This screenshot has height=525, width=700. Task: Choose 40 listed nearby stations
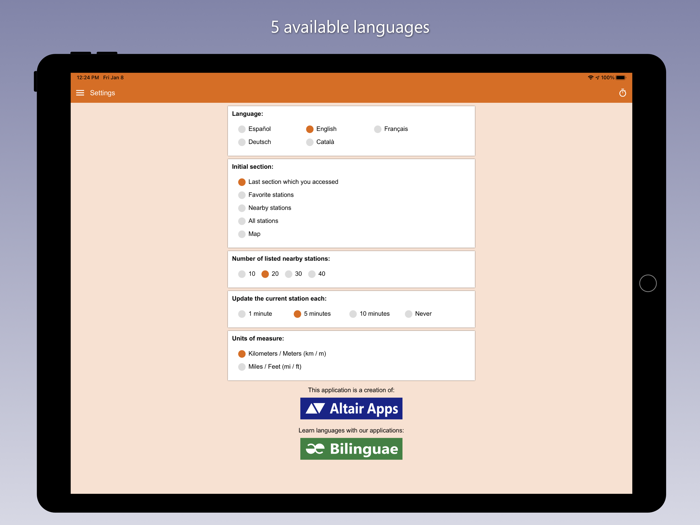coord(317,274)
